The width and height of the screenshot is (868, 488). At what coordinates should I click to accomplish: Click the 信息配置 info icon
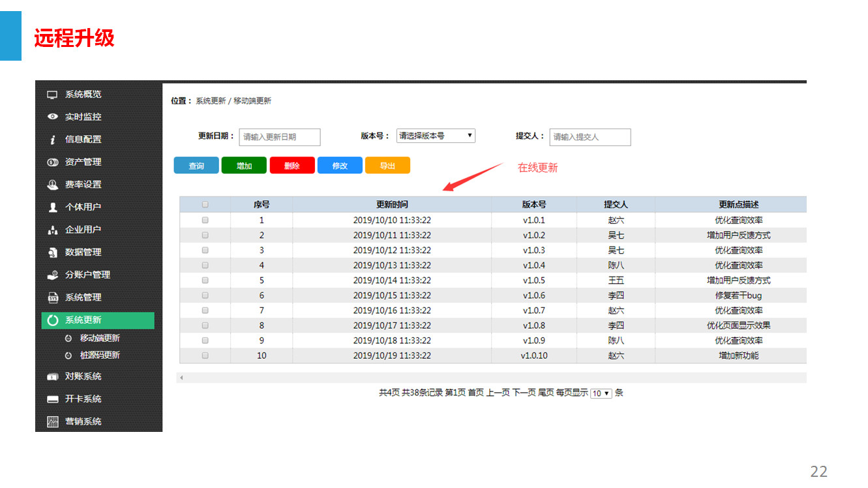[x=53, y=140]
